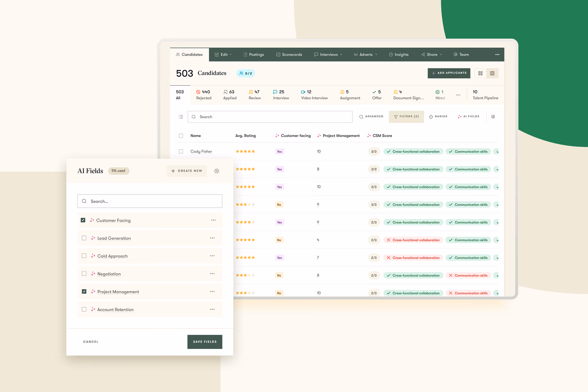
Task: Filter by Offer stage (5)
Action: tap(377, 95)
